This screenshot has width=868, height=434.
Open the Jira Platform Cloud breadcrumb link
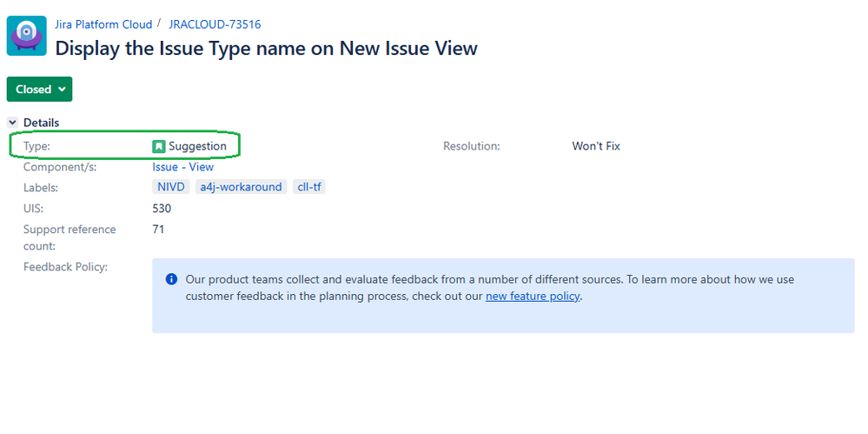tap(103, 24)
